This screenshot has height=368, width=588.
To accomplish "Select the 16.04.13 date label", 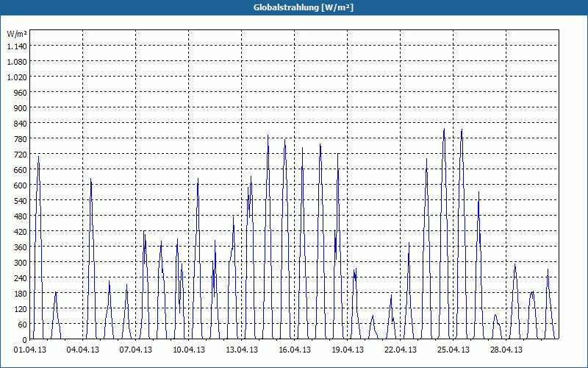I will [x=295, y=350].
